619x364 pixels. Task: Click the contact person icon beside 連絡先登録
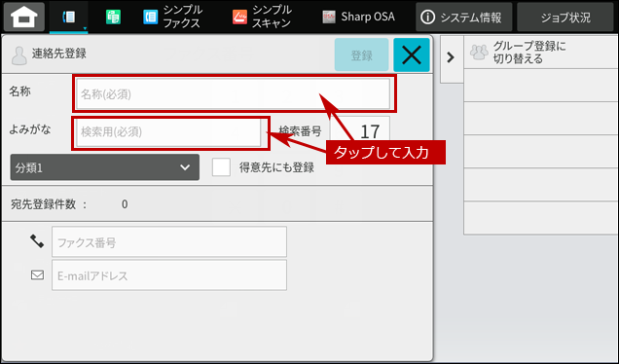[18, 55]
